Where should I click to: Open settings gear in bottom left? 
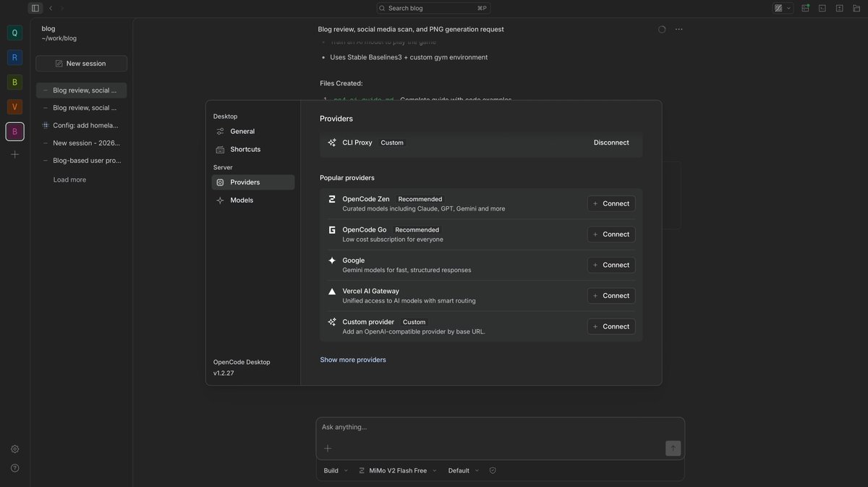point(14,449)
